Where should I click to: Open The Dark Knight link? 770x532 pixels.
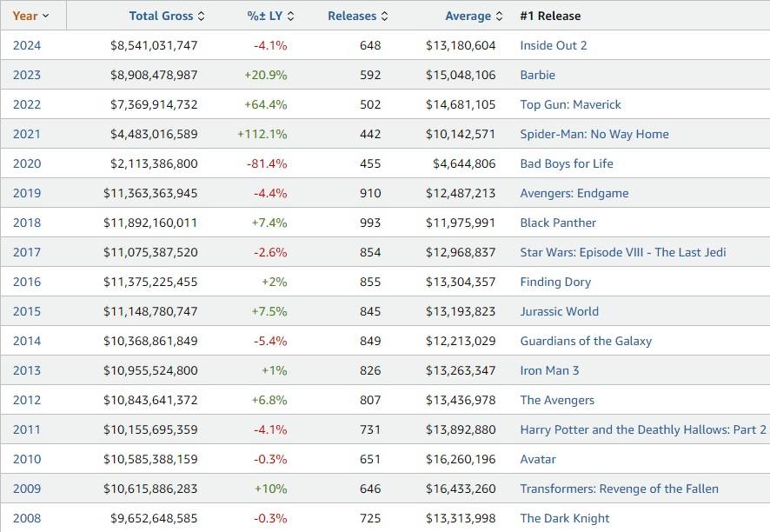pos(564,518)
